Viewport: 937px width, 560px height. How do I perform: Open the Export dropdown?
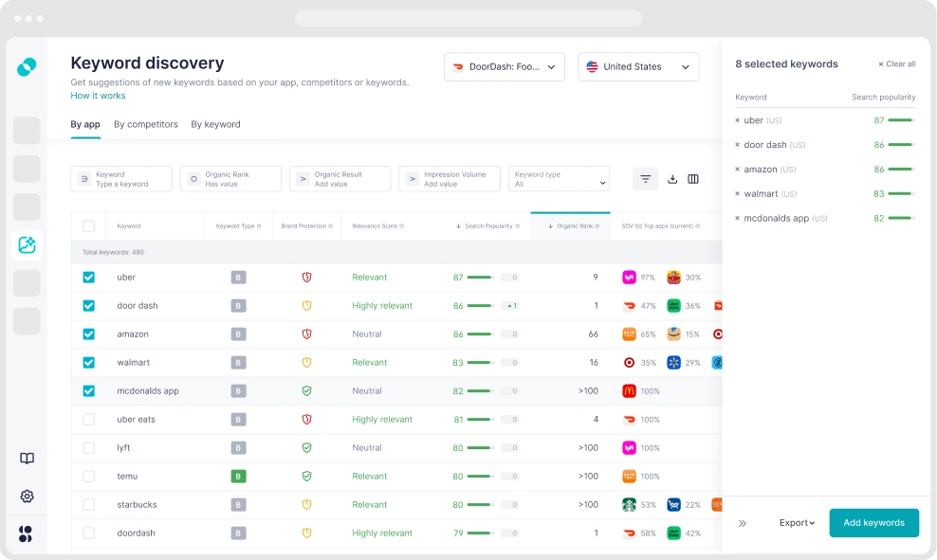797,523
